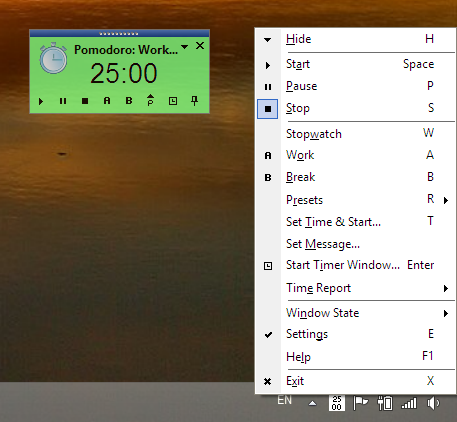The image size is (457, 422).
Task: Expand the Time Report submenu
Action: (x=356, y=288)
